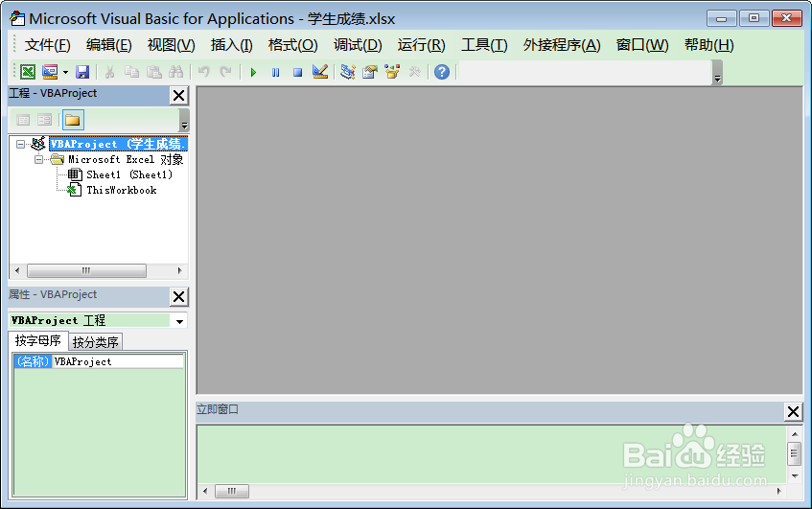Switch to the 按字母序 tab
This screenshot has width=812, height=509.
[37, 340]
